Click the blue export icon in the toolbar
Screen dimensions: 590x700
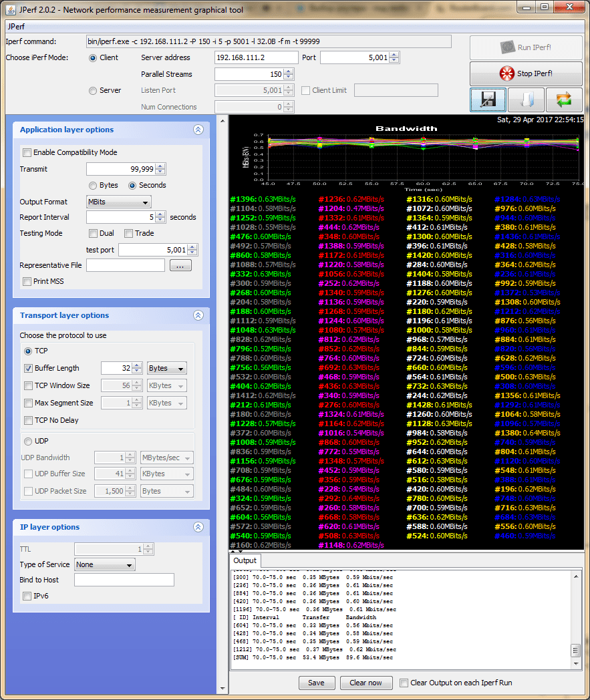(526, 99)
